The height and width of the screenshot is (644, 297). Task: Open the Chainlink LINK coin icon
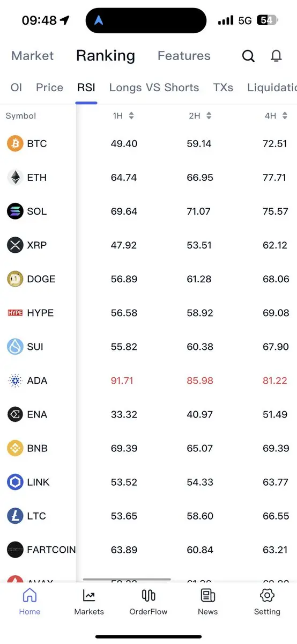(x=15, y=482)
